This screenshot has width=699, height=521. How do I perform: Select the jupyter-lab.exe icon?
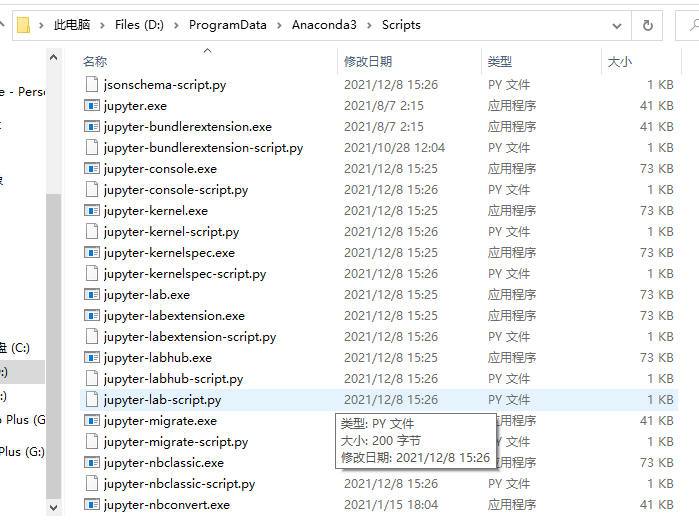(x=92, y=295)
